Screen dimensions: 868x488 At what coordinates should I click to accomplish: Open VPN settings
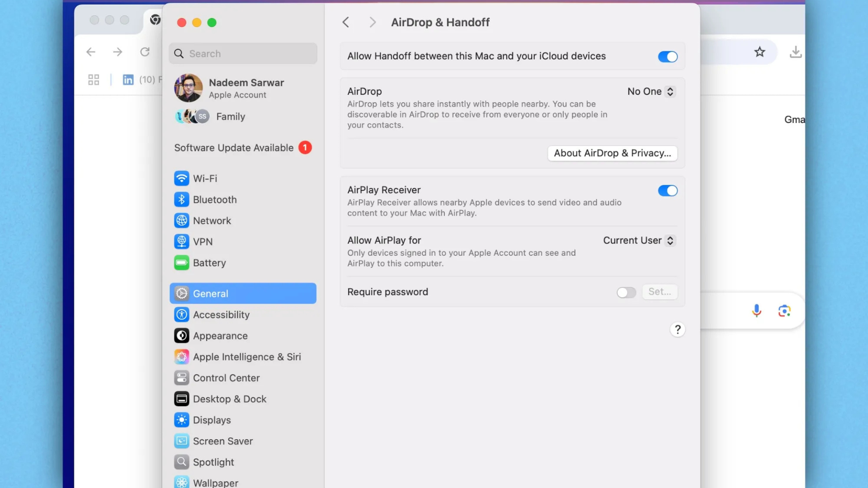203,241
